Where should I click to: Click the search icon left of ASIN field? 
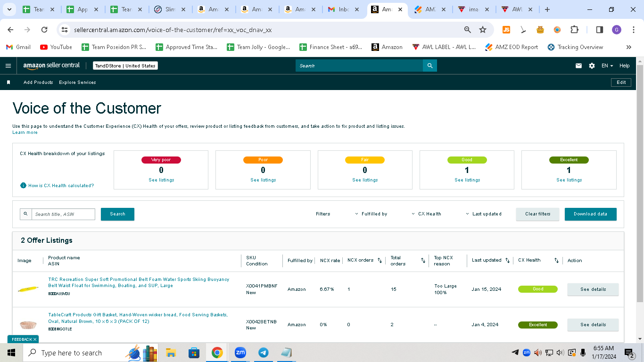tap(25, 214)
